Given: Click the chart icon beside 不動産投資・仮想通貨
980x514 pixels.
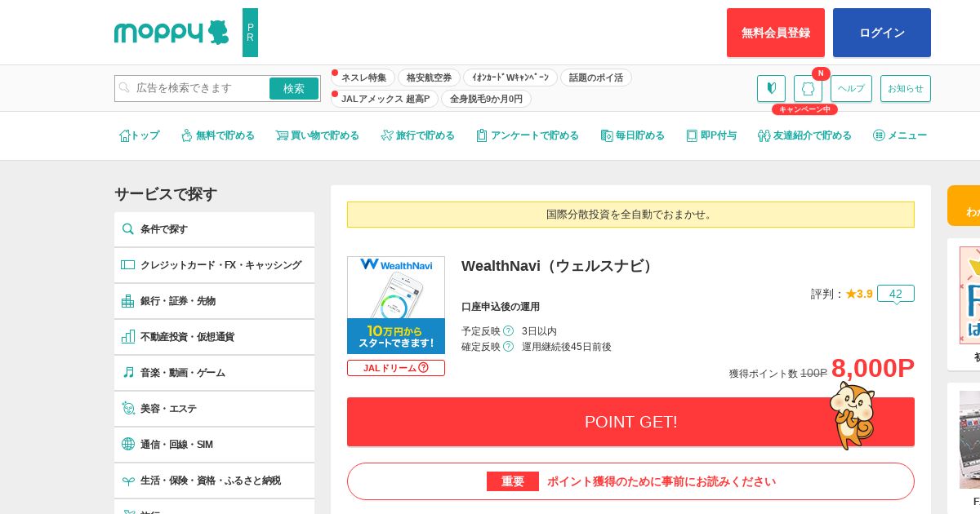Looking at the screenshot, I should [x=128, y=337].
